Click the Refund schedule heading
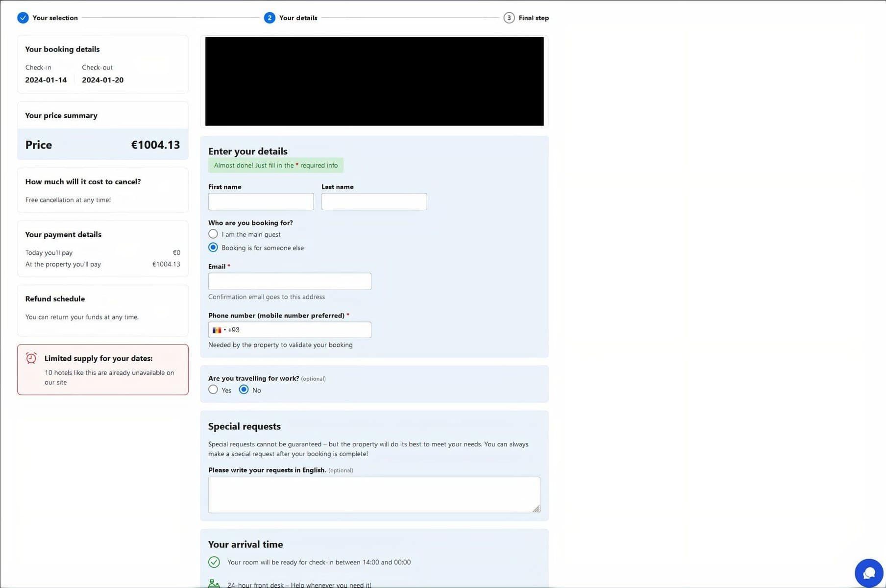Viewport: 886px width, 588px height. [x=55, y=298]
